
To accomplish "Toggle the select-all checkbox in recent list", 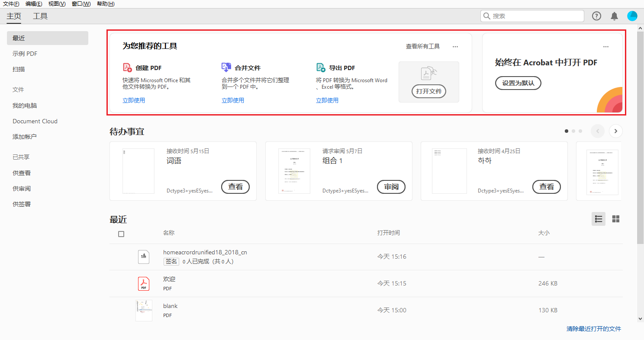I will (121, 234).
